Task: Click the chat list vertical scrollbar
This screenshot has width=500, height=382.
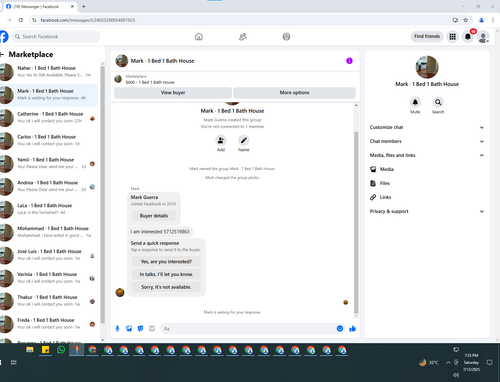Action: click(102, 195)
